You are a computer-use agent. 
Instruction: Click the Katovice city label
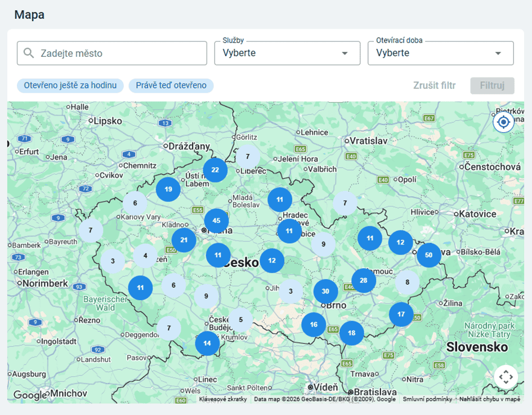pos(477,214)
